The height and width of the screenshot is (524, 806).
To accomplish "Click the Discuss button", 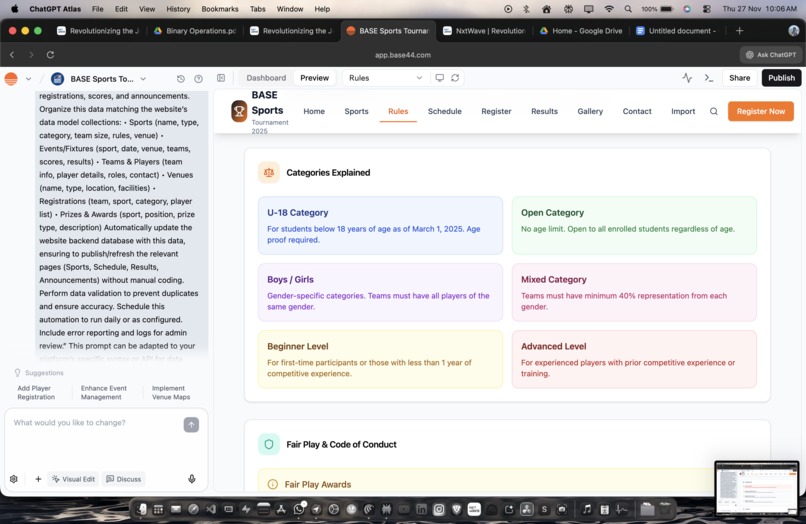I will click(x=123, y=479).
